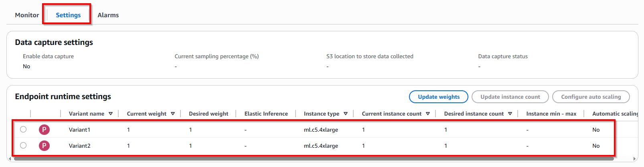Click the horizontal scrollbar under the table
The height and width of the screenshot is (167, 644).
click(x=313, y=159)
